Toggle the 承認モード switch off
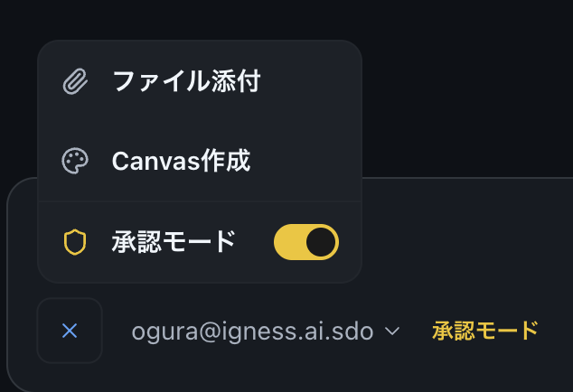The width and height of the screenshot is (573, 392). pos(305,242)
